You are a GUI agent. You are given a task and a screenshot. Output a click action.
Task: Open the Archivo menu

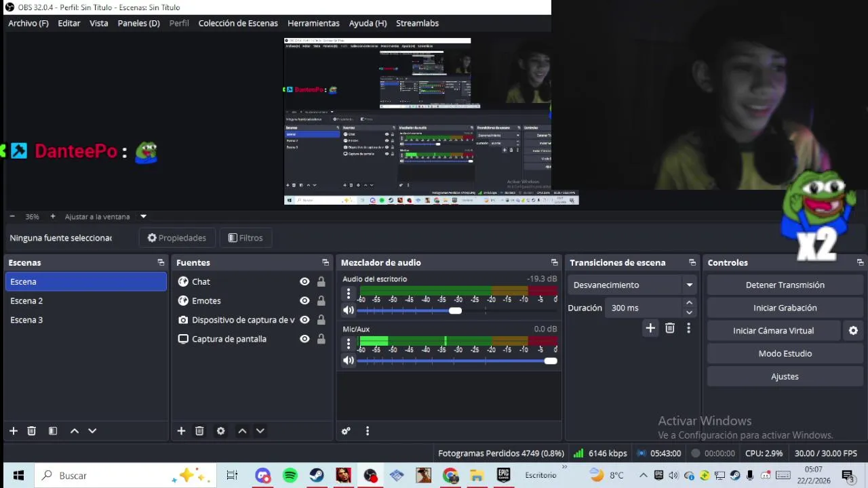[x=28, y=23]
